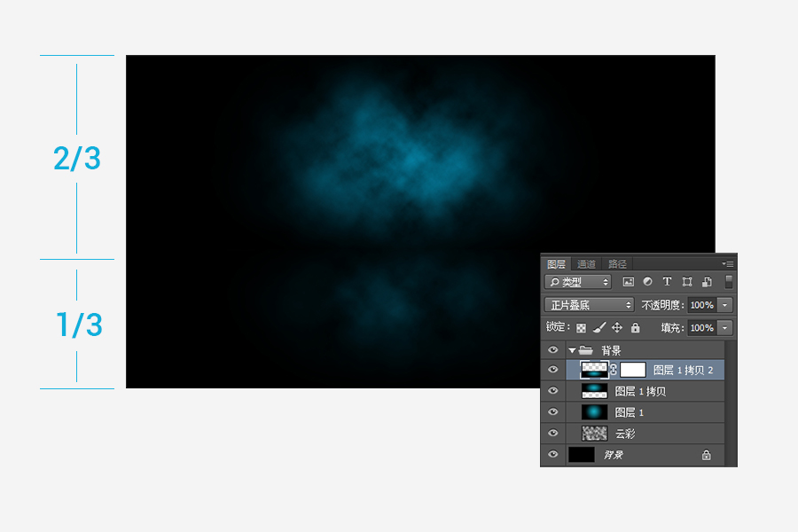Switch to the 路径 tab
Screen dimensions: 798x532
[x=617, y=264]
